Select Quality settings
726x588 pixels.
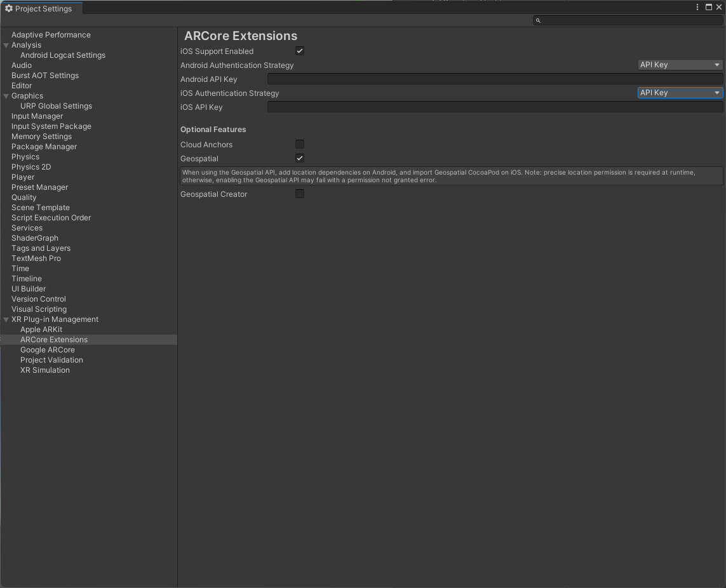[x=24, y=197]
